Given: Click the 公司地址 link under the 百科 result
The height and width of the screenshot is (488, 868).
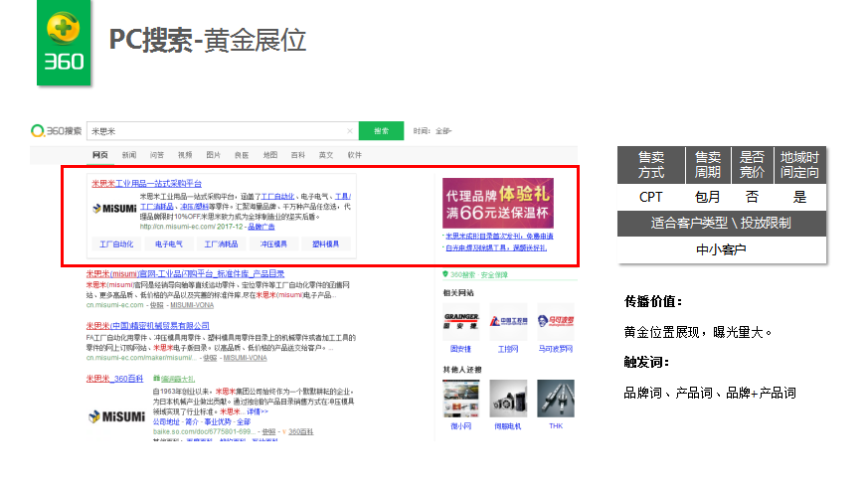Looking at the screenshot, I should [x=165, y=421].
